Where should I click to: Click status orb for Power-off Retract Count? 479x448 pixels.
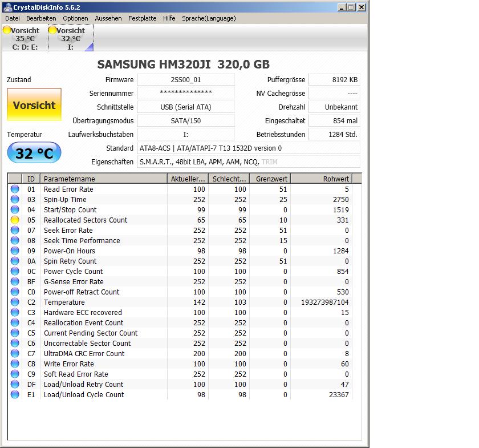tap(15, 292)
